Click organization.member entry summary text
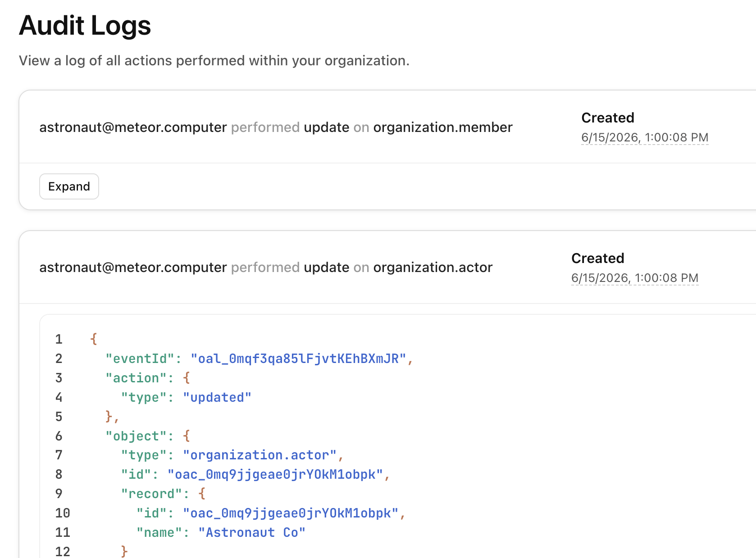The width and height of the screenshot is (756, 558). pos(276,127)
